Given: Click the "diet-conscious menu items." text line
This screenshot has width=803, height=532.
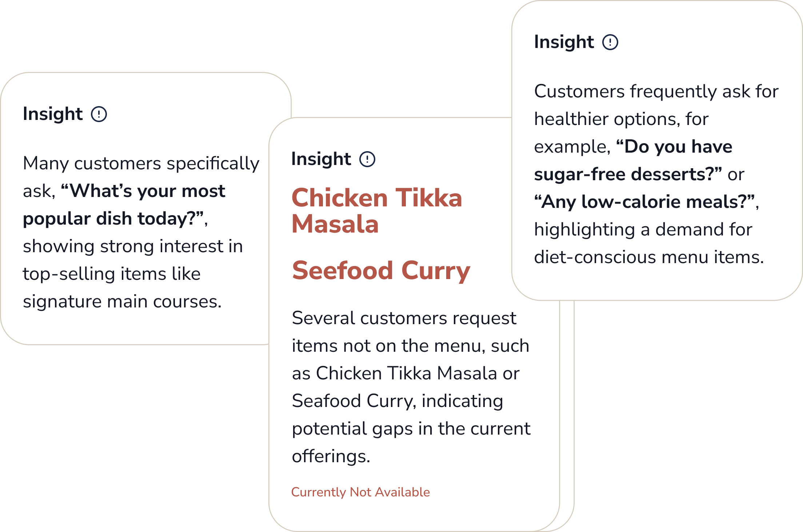Looking at the screenshot, I should 649,257.
